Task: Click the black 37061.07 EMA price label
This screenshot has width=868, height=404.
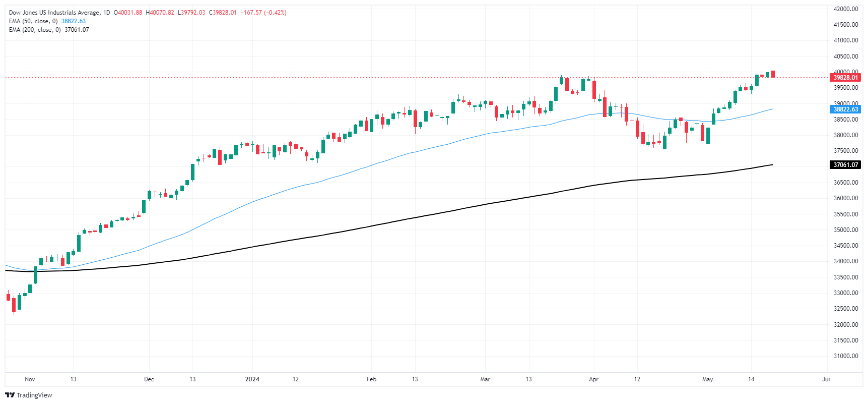Action: coord(845,165)
